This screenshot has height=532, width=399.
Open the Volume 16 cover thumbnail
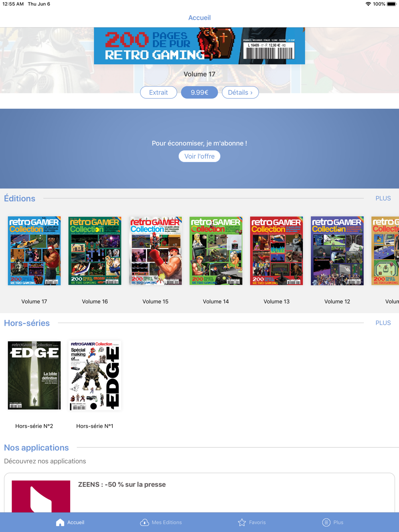pyautogui.click(x=95, y=251)
